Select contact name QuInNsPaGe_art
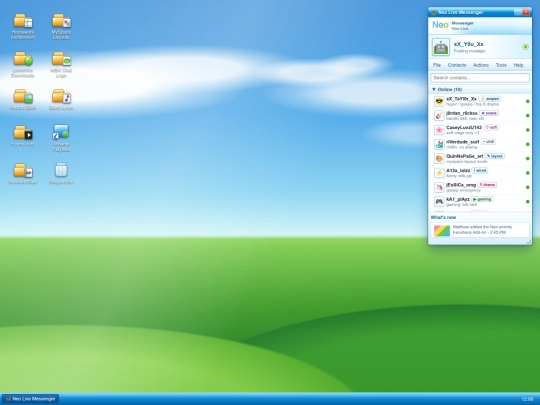Viewport: 540px width, 405px height. (465, 156)
